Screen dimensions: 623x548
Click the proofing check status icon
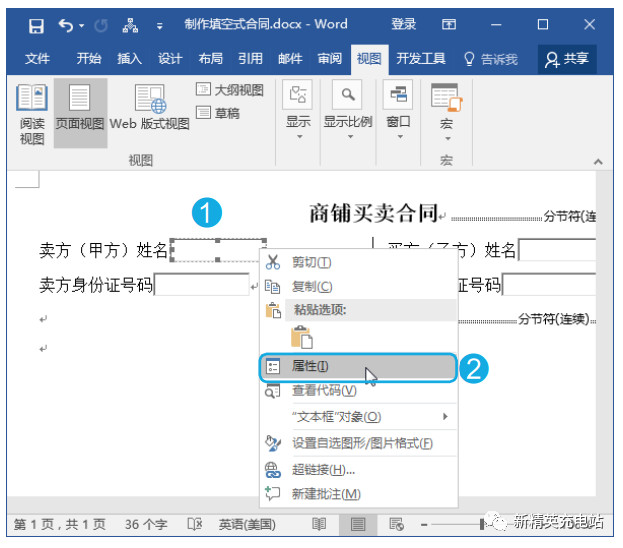[x=195, y=525]
